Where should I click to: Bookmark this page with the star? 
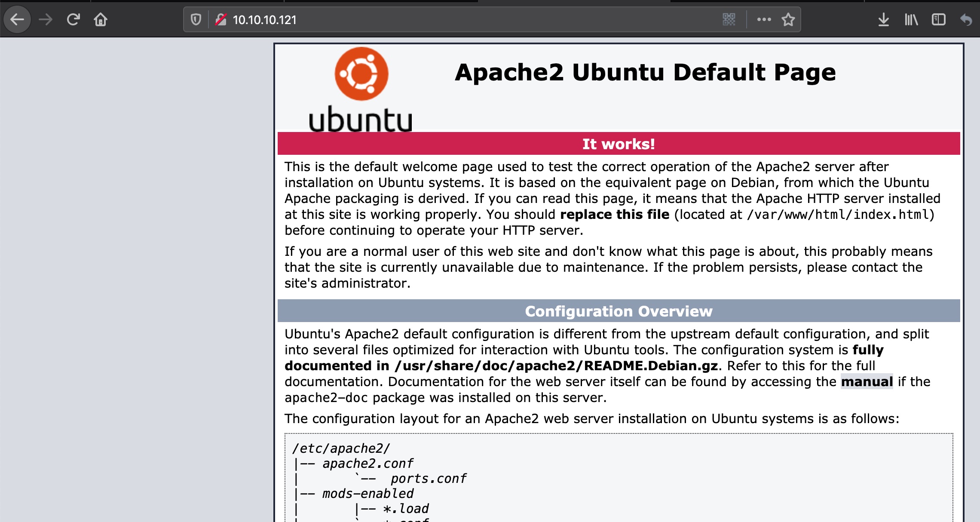pyautogui.click(x=788, y=20)
